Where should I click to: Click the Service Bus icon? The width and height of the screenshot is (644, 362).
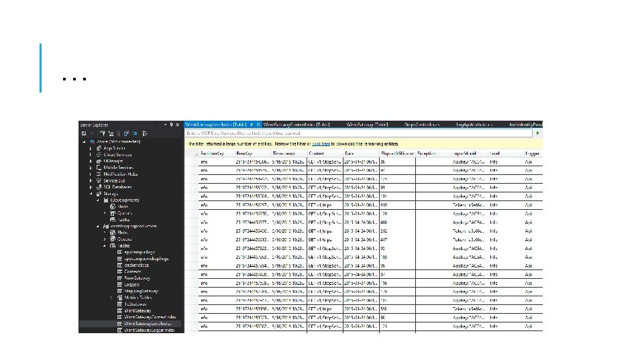tap(99, 180)
